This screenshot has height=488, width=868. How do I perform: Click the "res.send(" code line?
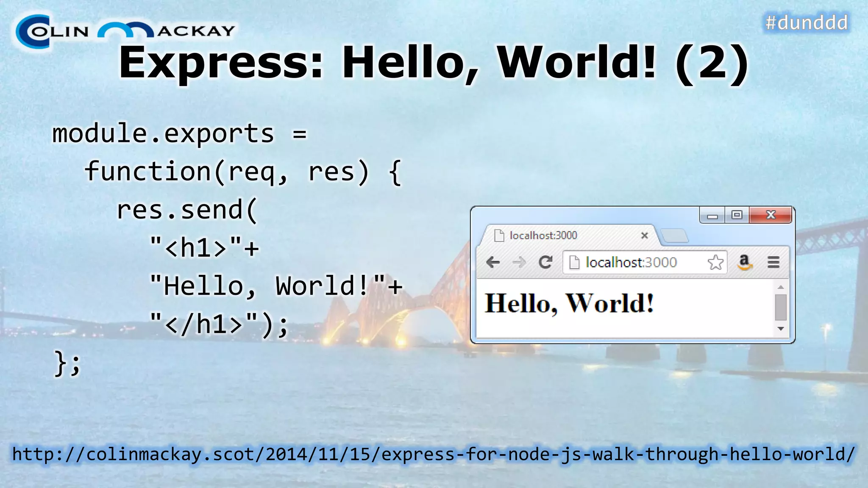187,210
